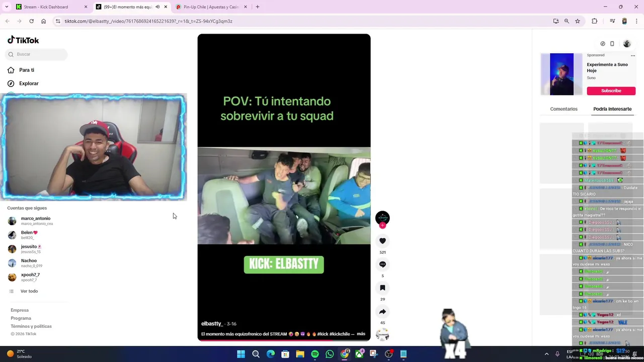Open a new browser tab with plus
This screenshot has height=362, width=644.
258,7
